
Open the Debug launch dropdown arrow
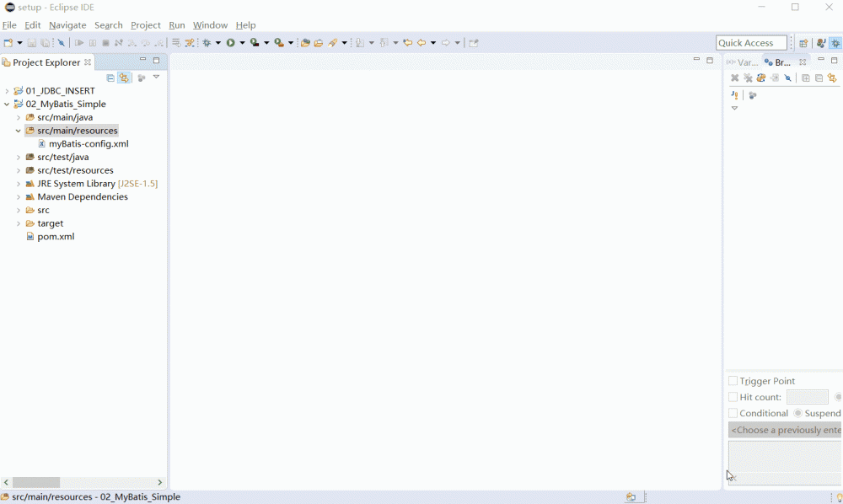(x=218, y=43)
